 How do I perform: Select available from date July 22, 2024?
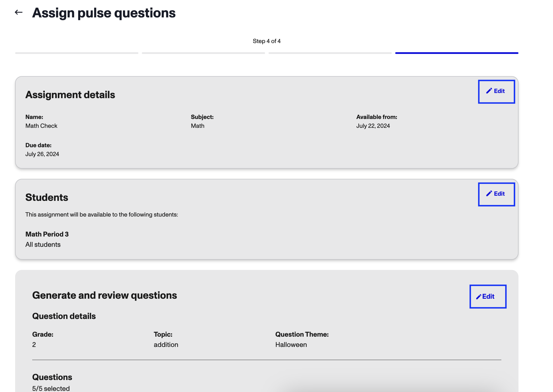tap(373, 126)
